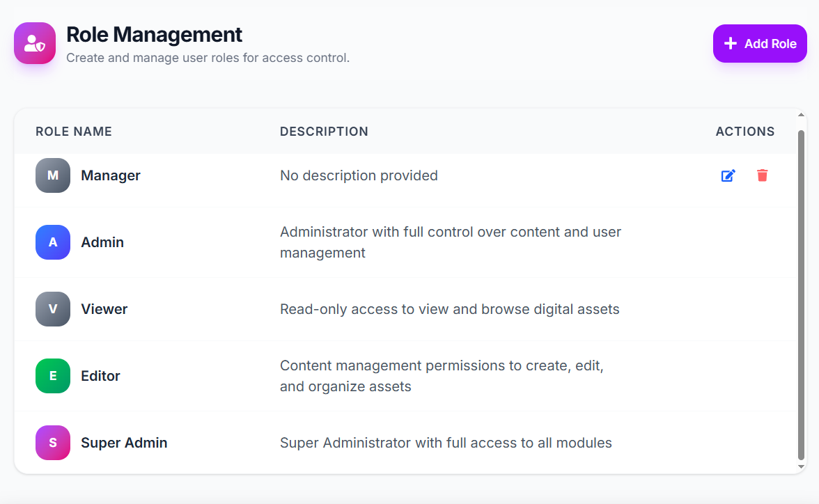Click the Editor role name
The height and width of the screenshot is (504, 819).
point(101,376)
